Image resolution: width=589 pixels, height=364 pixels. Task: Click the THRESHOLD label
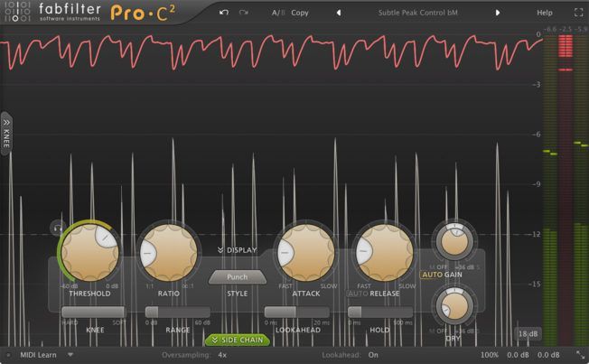pyautogui.click(x=89, y=294)
